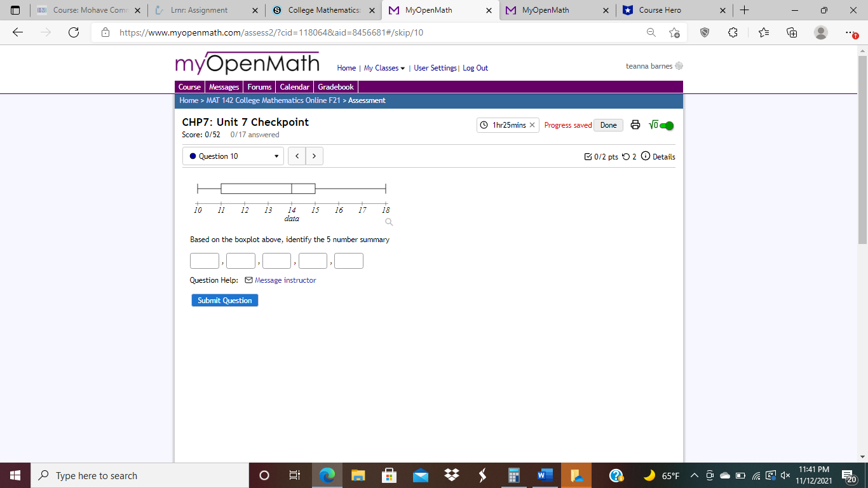Click the printer icon to print the assessment
This screenshot has width=868, height=488.
coord(635,125)
